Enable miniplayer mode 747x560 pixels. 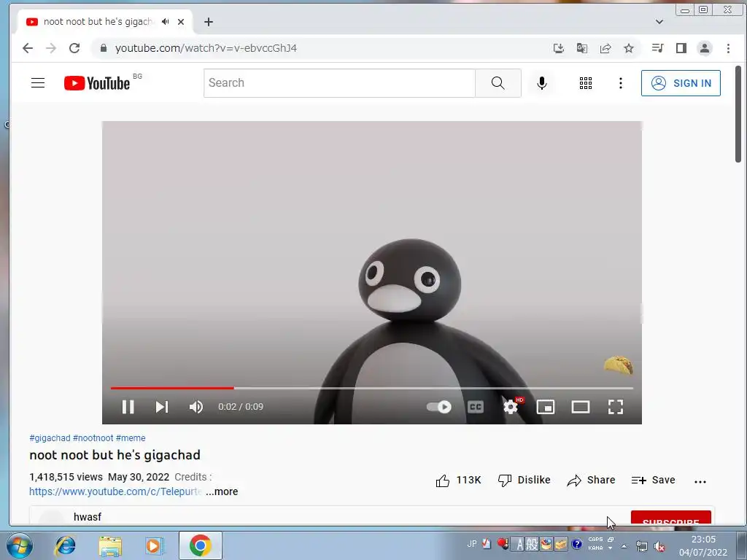pos(546,407)
